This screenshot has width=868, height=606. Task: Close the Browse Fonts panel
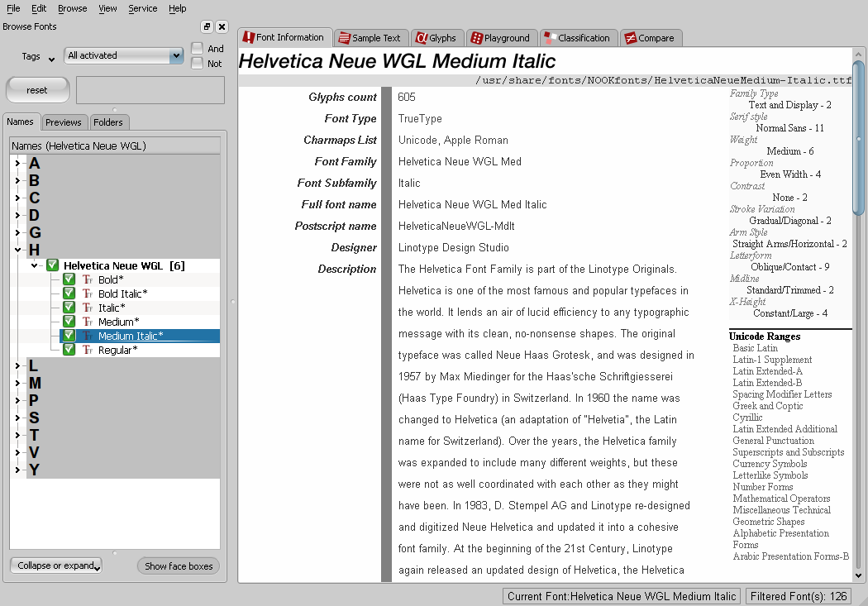click(x=222, y=26)
